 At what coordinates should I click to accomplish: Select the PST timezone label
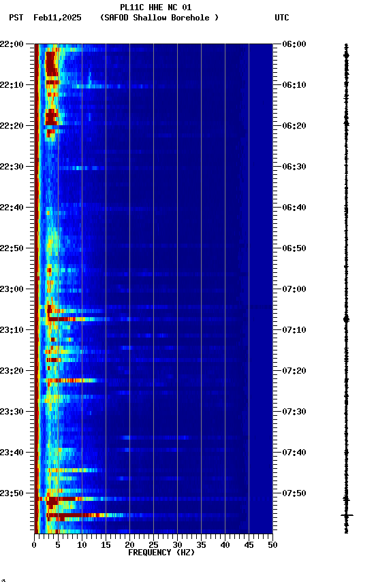coord(16,18)
